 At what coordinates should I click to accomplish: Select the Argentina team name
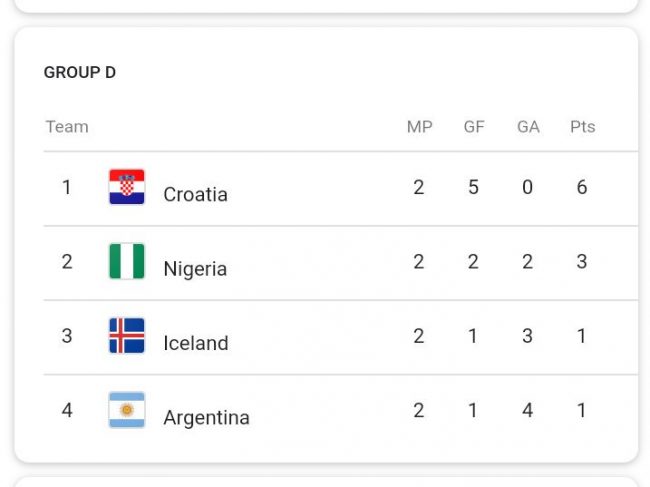pyautogui.click(x=206, y=417)
